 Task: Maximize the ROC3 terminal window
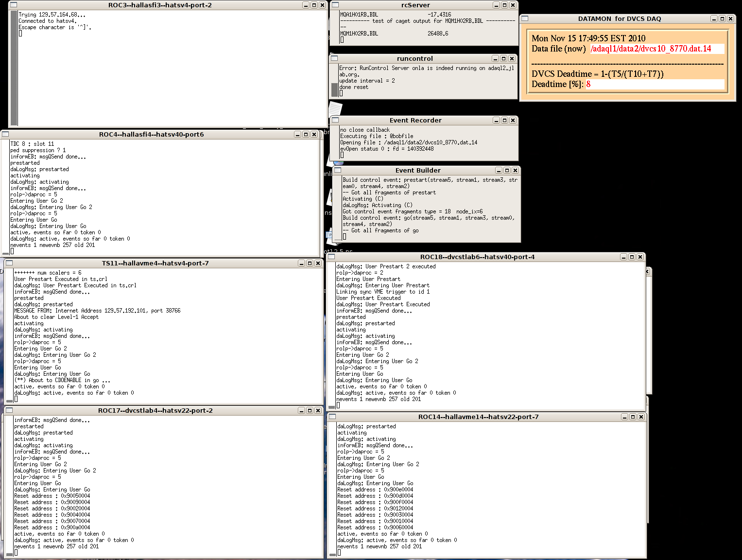314,5
